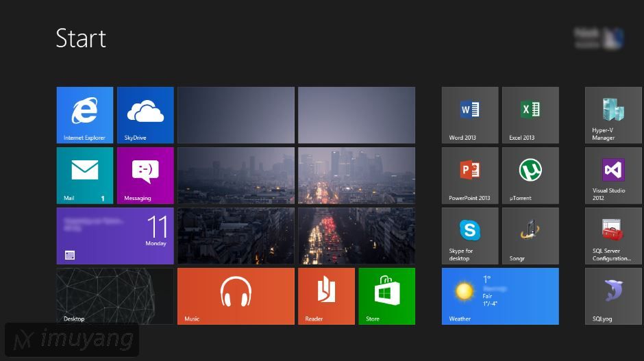Click the mail unread count 1
Viewport: 644px width, 361px height.
pos(103,199)
